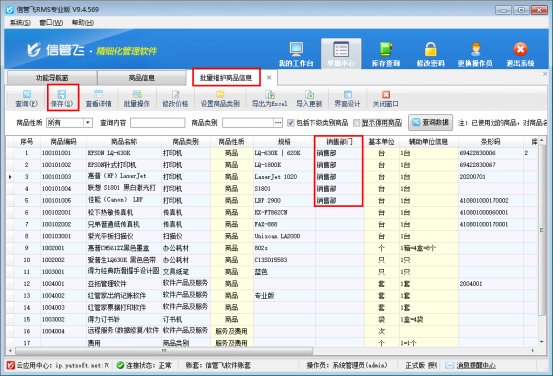The height and width of the screenshot is (376, 553).
Task: Click 查询内容 input field
Action: [x=157, y=123]
